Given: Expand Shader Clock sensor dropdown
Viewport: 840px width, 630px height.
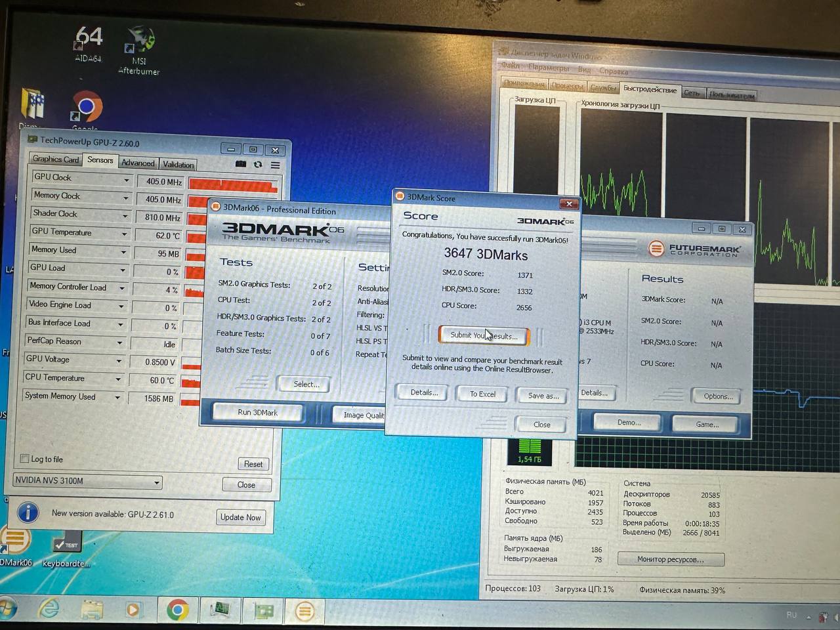Looking at the screenshot, I should 125,215.
